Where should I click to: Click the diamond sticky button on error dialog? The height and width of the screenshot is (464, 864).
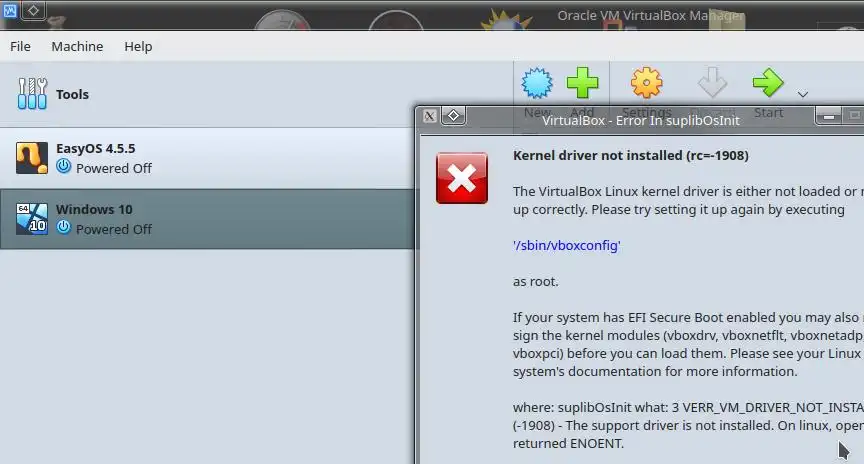click(453, 116)
